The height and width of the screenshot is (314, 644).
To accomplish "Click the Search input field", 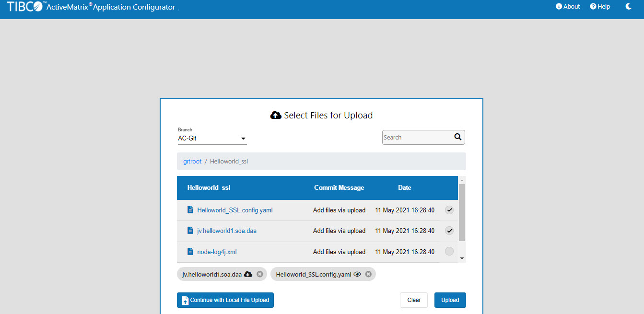I will [416, 138].
